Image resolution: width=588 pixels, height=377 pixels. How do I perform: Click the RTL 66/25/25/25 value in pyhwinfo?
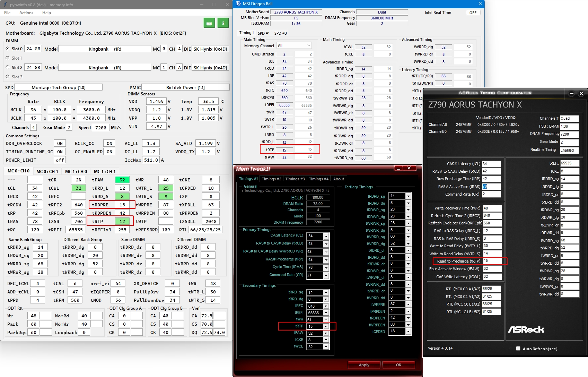(x=205, y=230)
